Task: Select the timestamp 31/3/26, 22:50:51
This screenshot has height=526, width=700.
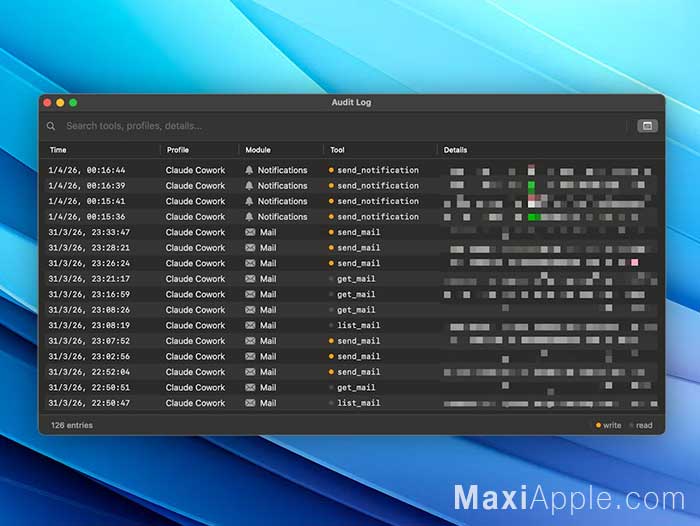Action: (x=89, y=388)
